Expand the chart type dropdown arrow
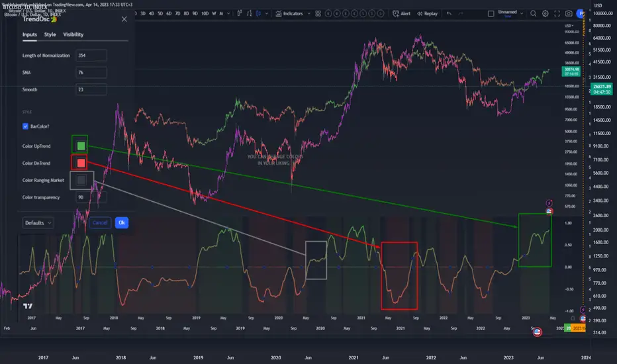 (x=267, y=14)
